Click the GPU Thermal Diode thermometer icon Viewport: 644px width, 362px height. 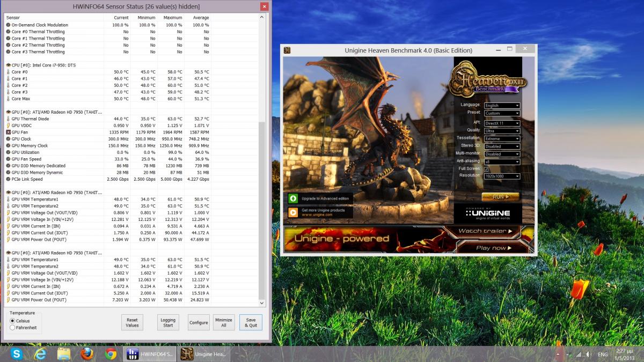8,119
